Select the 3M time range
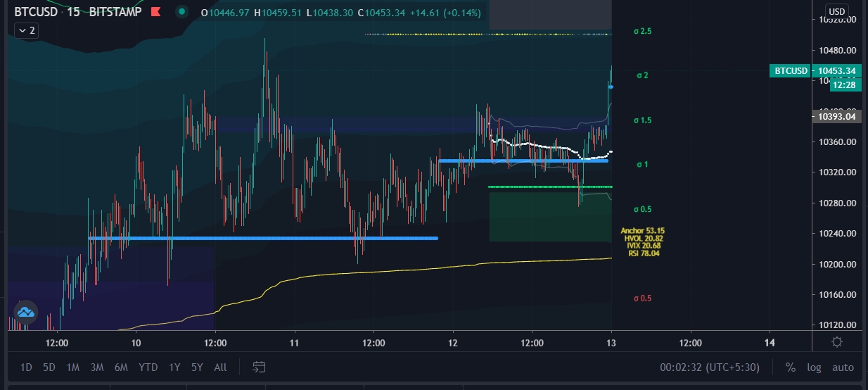Viewport: 868px width, 390px height. click(x=97, y=367)
